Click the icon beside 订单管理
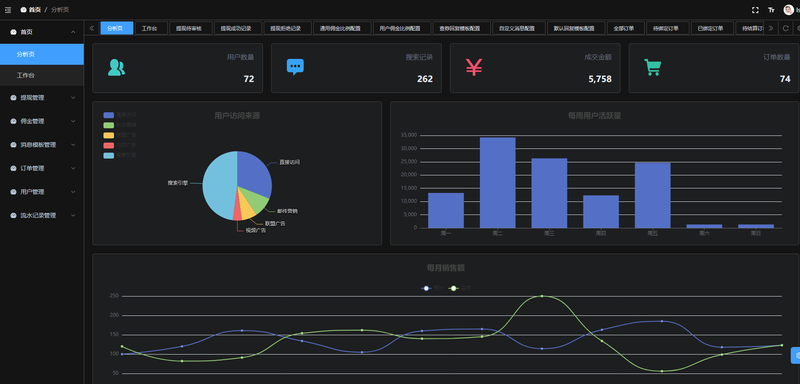 [x=13, y=168]
